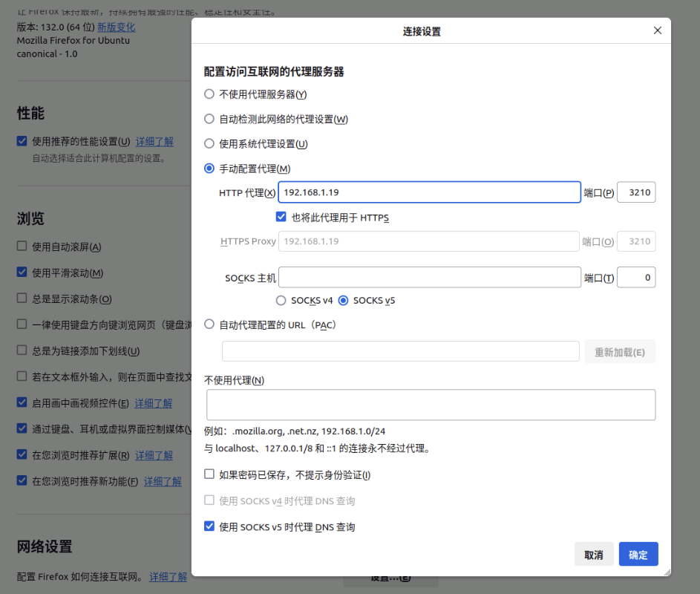This screenshot has height=594, width=700.
Task: Click the 不使用代理 text area
Action: click(x=431, y=405)
